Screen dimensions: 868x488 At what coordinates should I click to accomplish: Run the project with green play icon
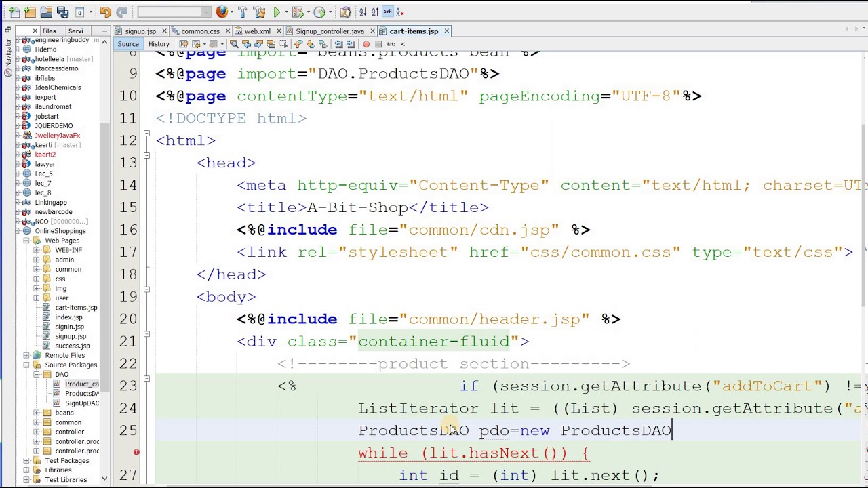pyautogui.click(x=277, y=12)
